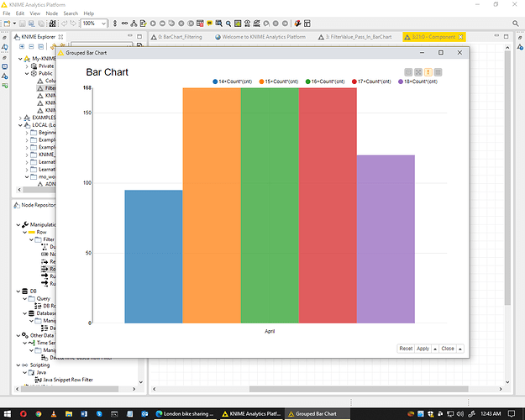Open the Edit menu
Viewport: 525px width, 420px height.
[x=20, y=13]
